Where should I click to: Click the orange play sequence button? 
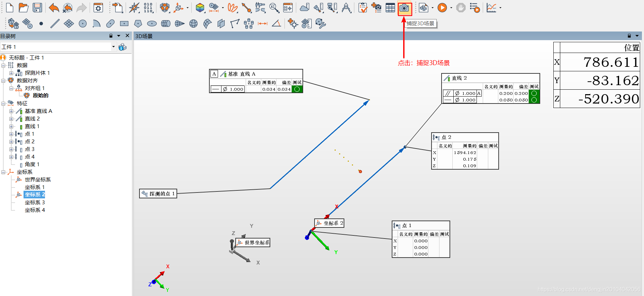pyautogui.click(x=442, y=8)
